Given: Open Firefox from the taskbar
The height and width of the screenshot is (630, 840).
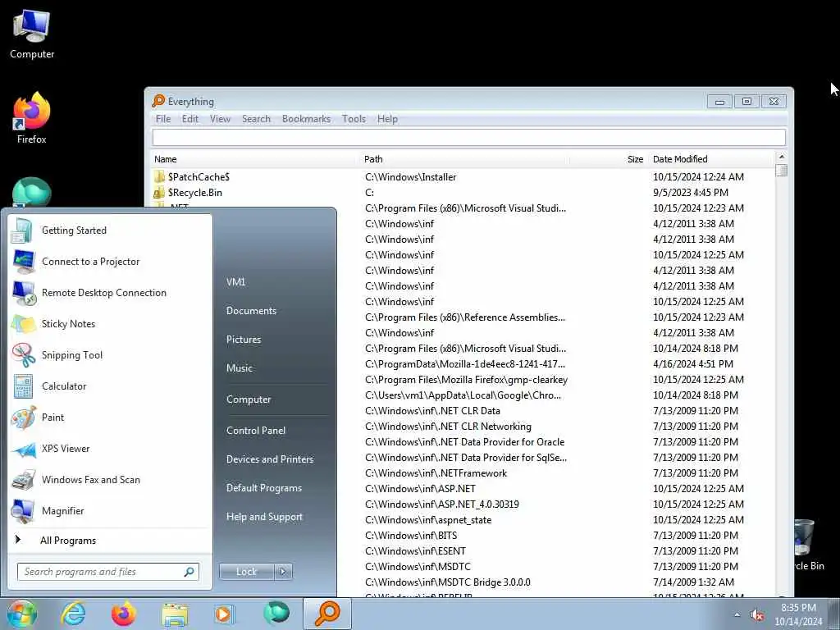Looking at the screenshot, I should 123,614.
